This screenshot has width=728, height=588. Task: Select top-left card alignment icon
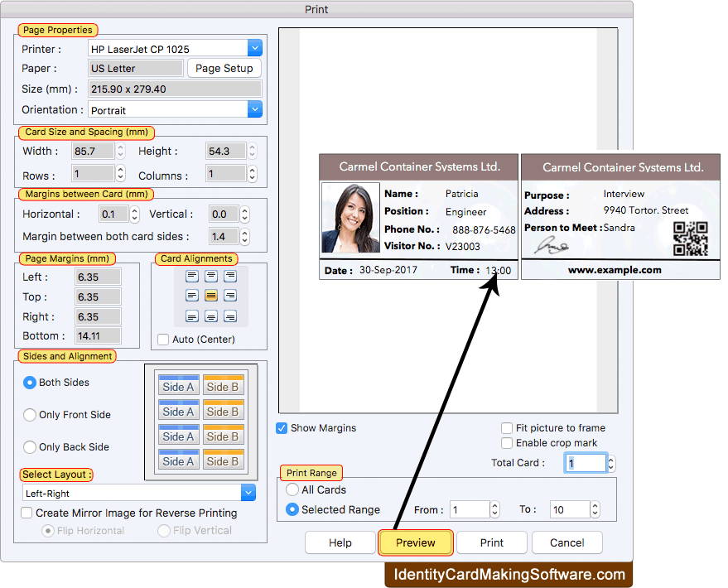pyautogui.click(x=192, y=276)
